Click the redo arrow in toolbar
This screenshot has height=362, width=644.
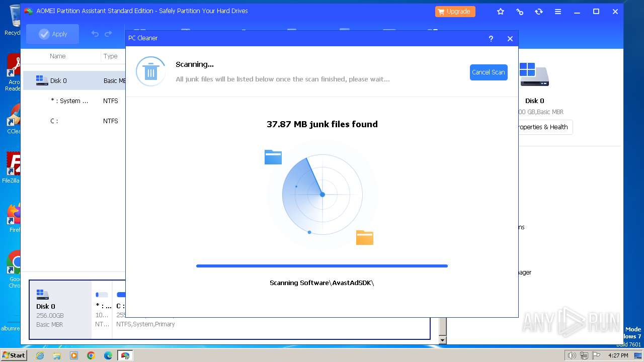click(x=108, y=34)
